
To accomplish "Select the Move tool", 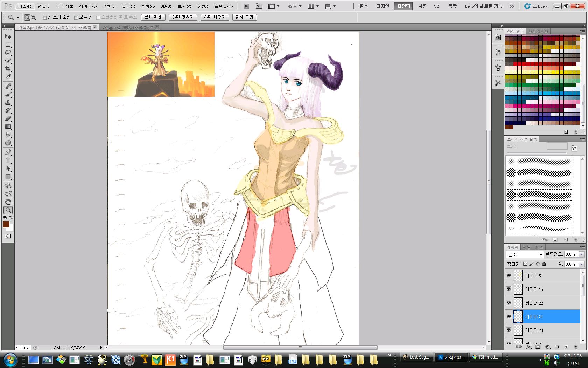I will [8, 36].
